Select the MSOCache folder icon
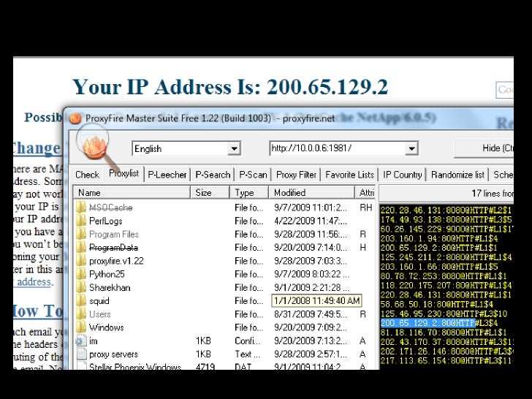Screen dimensions: 532x399 (80, 207)
